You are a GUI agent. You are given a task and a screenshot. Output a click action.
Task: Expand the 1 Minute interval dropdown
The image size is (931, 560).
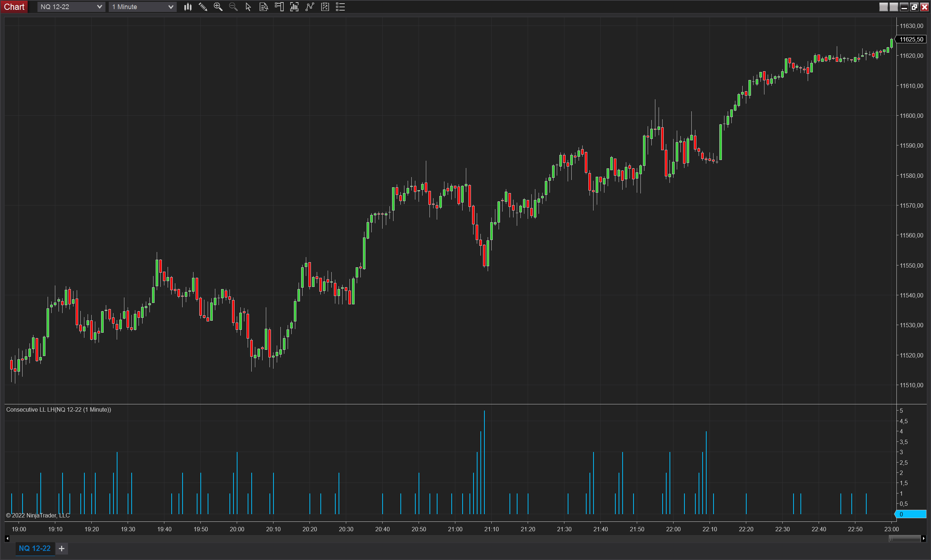(143, 7)
